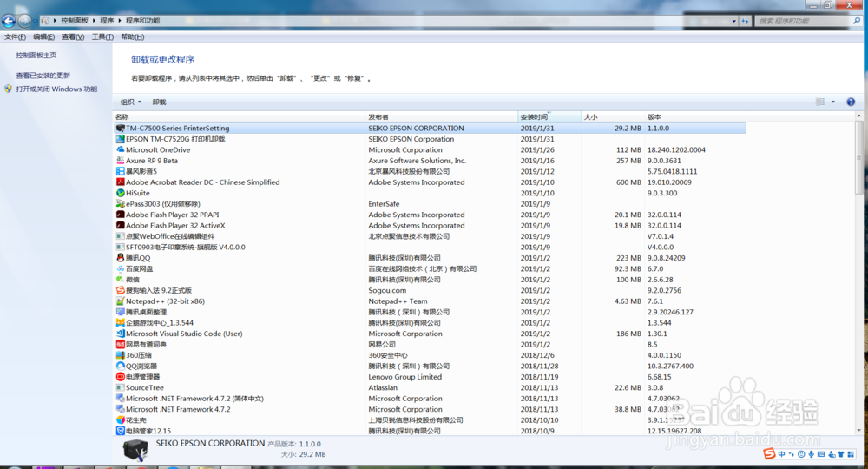
Task: Click the list scrollbar down arrow
Action: [x=858, y=430]
